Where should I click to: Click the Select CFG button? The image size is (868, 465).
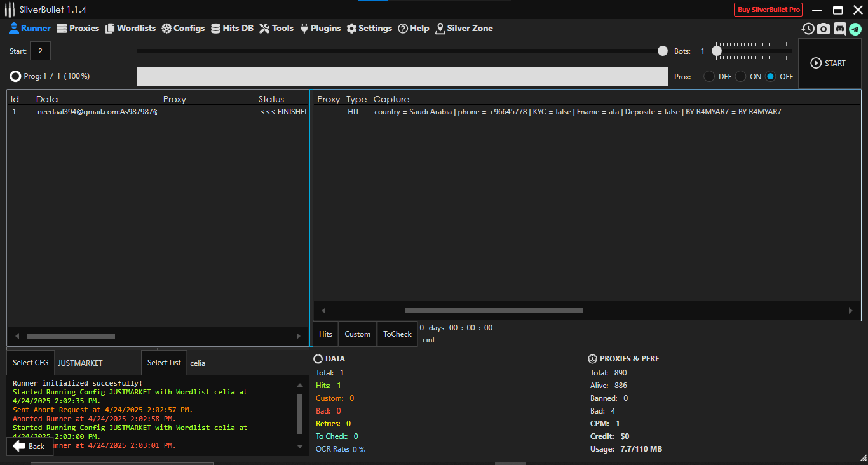31,363
